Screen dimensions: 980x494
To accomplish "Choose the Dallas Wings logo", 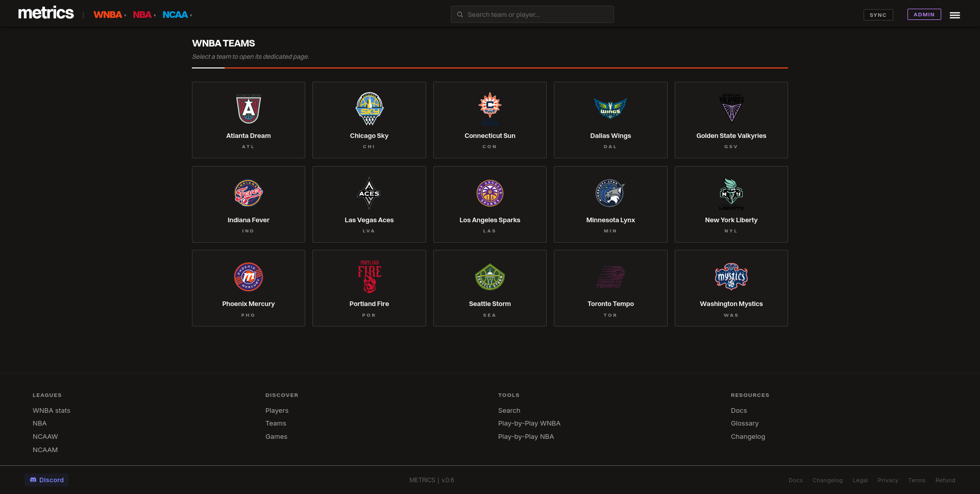I will click(x=610, y=108).
